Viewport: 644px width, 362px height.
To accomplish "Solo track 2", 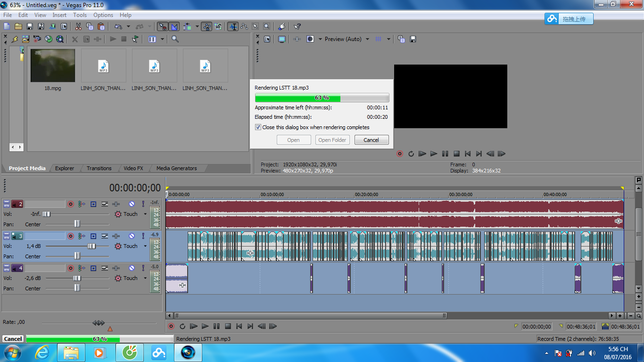I will click(143, 204).
